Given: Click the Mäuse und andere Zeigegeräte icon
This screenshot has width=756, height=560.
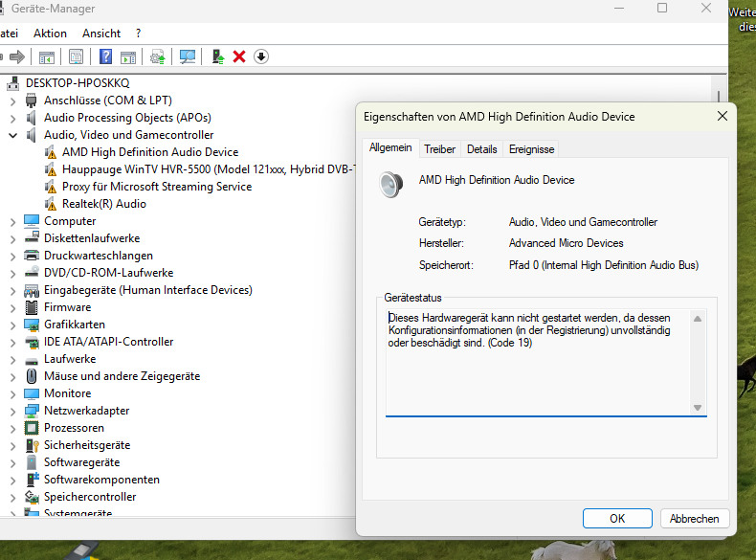Looking at the screenshot, I should 32,376.
